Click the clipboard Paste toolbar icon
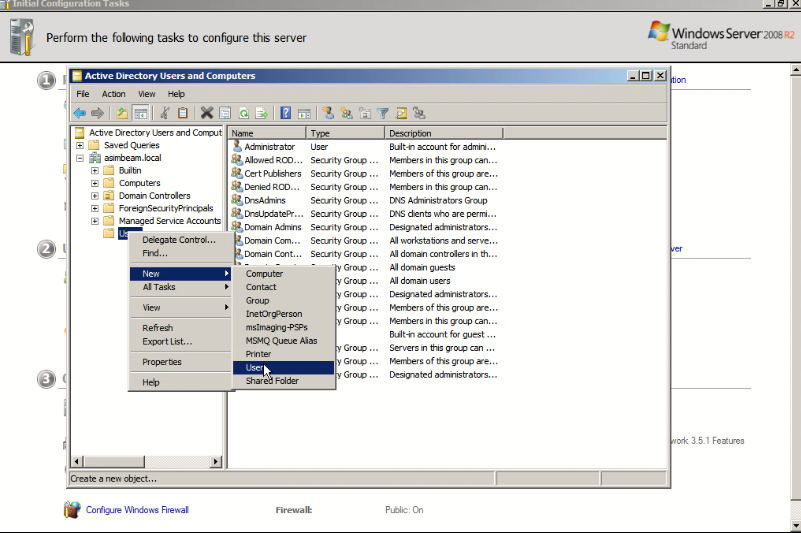This screenshot has width=801, height=533. click(182, 113)
